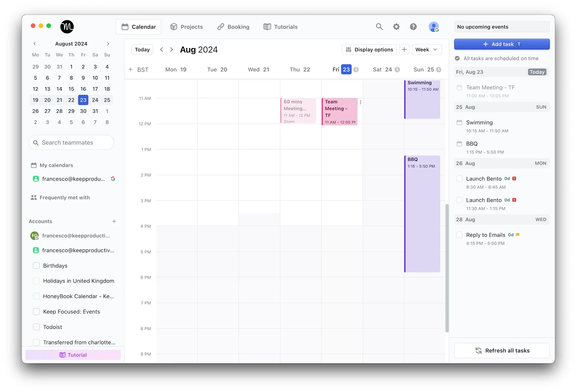This screenshot has height=392, width=577.
Task: Click the plus icon beside Accounts
Action: click(114, 221)
